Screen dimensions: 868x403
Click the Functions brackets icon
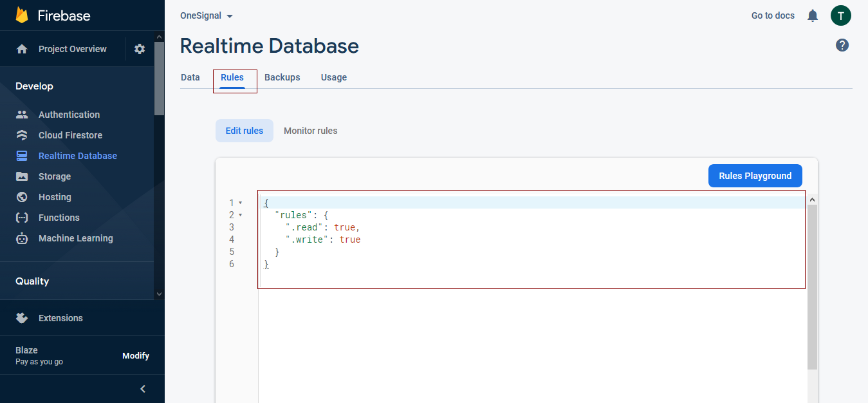[22, 218]
